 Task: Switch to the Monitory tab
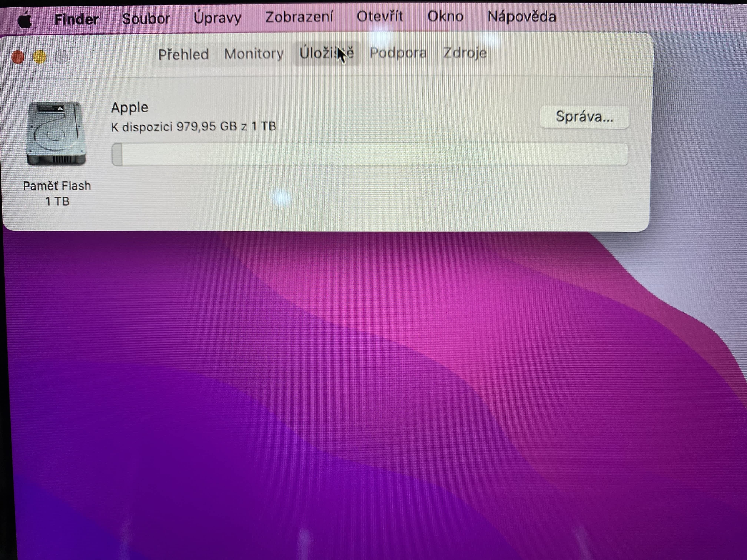(x=254, y=54)
